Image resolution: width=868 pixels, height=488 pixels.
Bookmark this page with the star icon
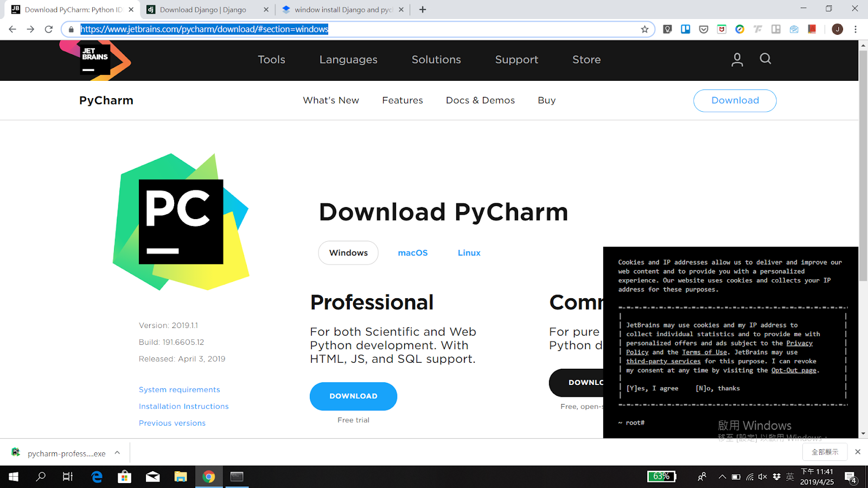[644, 29]
